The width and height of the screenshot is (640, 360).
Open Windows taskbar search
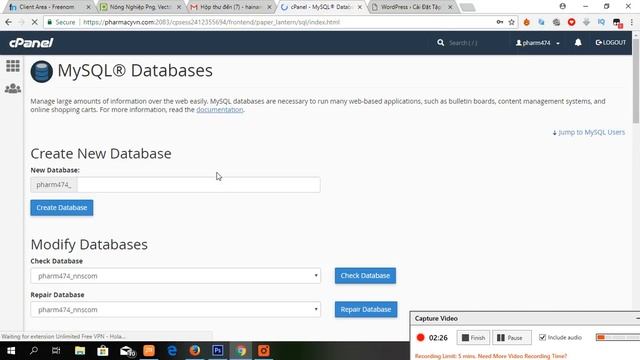(x=34, y=351)
